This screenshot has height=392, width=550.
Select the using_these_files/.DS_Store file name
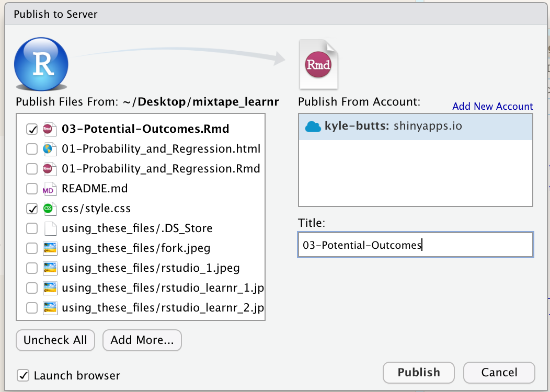[137, 228]
